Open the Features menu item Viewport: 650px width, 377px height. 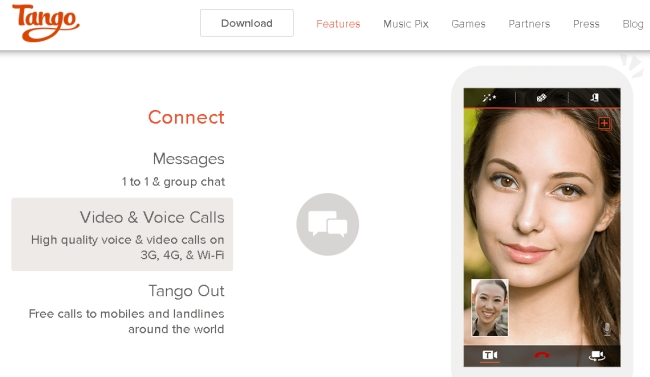click(338, 24)
